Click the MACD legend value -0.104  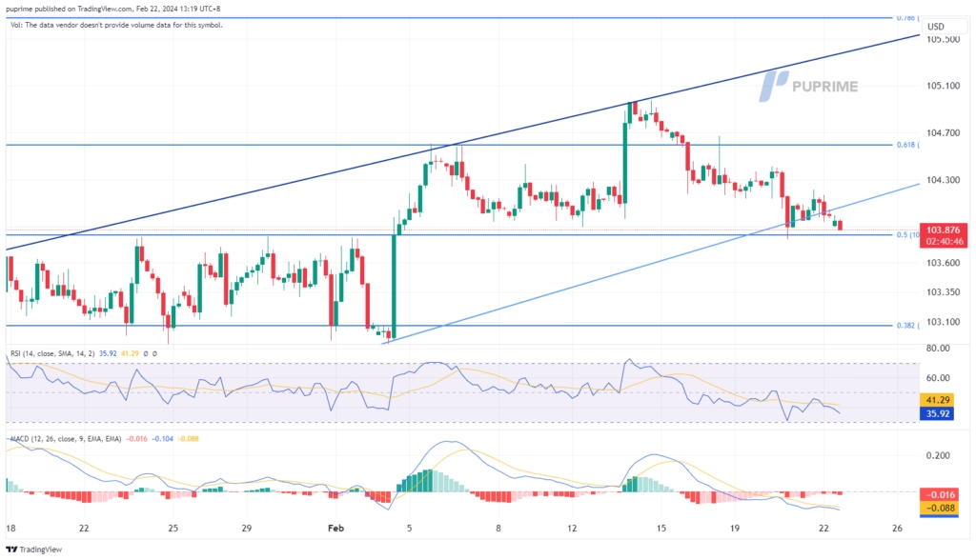163,439
